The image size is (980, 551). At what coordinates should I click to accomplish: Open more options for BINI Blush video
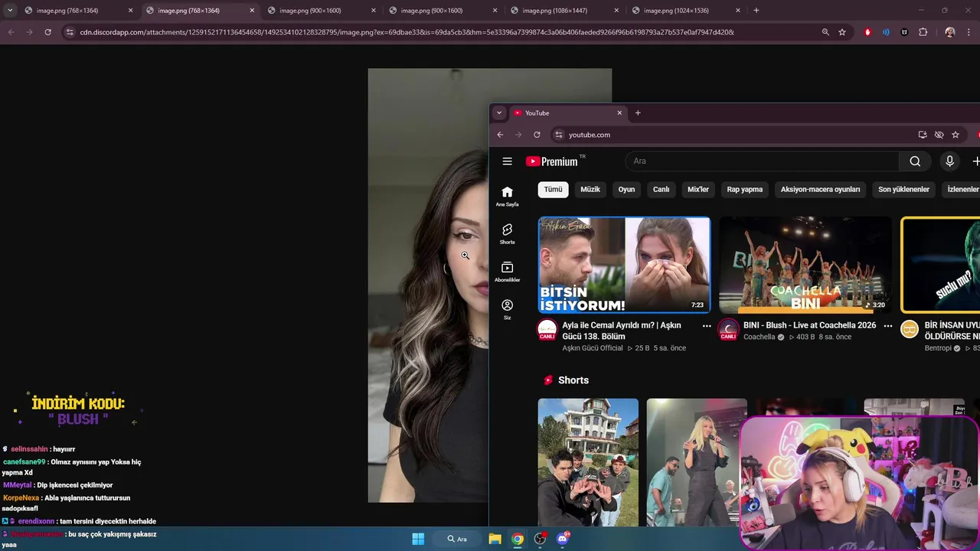888,326
